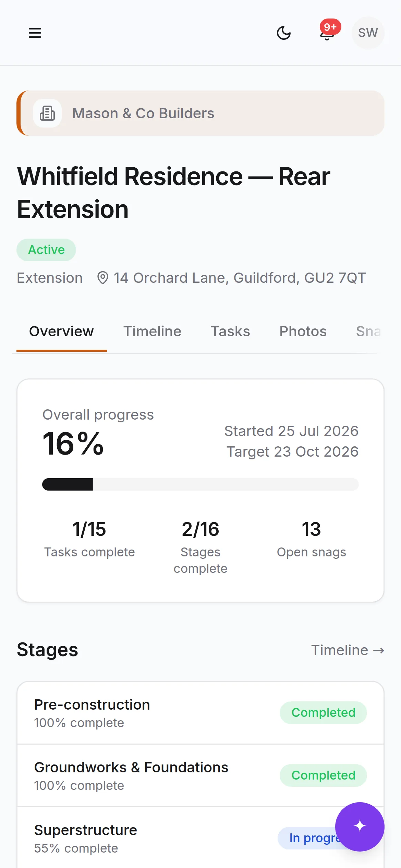This screenshot has width=401, height=868.
Task: Open notifications bell with 9+ badge
Action: 328,33
